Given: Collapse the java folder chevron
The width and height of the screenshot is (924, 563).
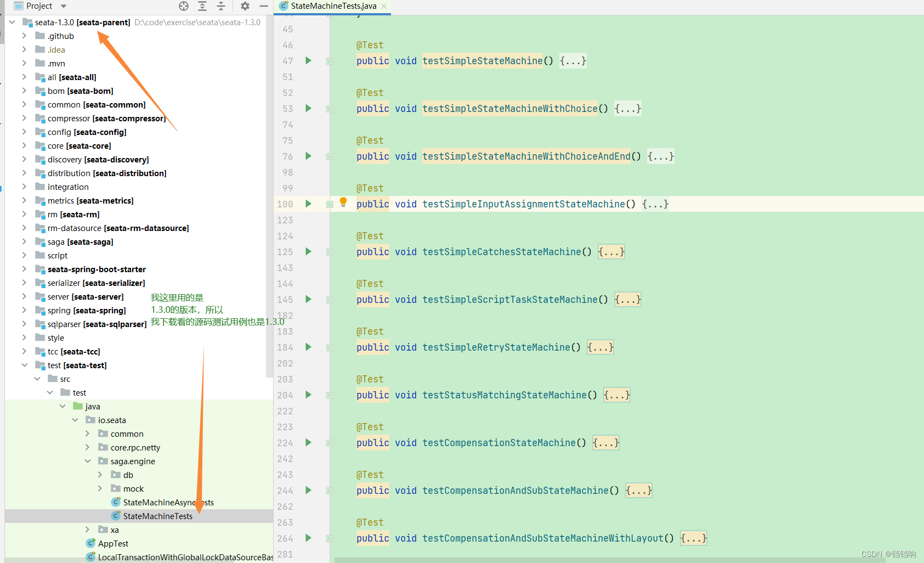Looking at the screenshot, I should pos(63,406).
